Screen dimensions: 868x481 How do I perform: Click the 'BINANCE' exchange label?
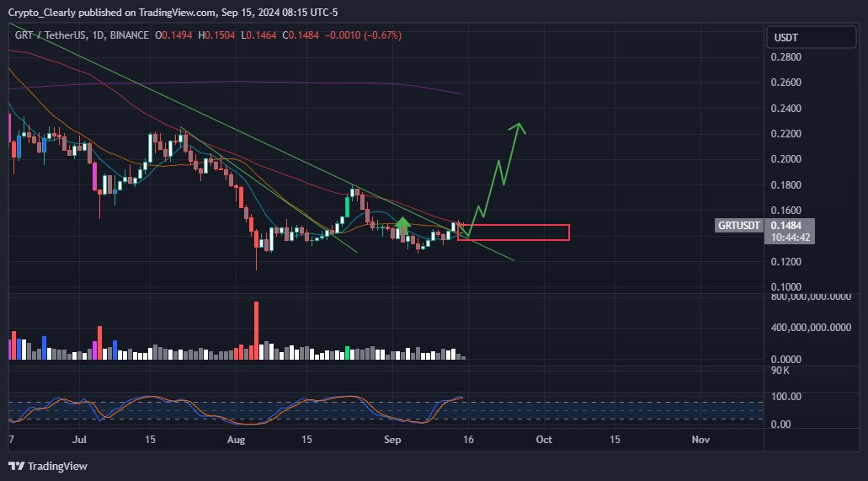click(x=129, y=35)
